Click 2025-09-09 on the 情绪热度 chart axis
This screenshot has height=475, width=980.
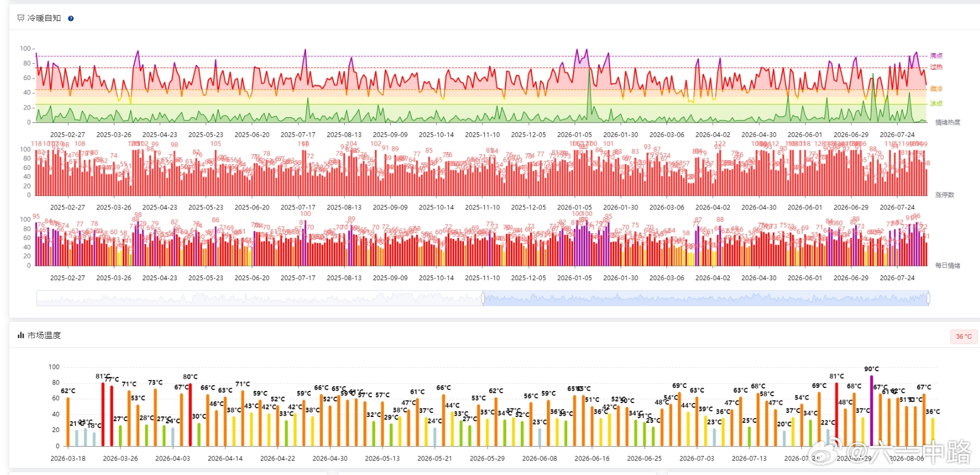390,135
